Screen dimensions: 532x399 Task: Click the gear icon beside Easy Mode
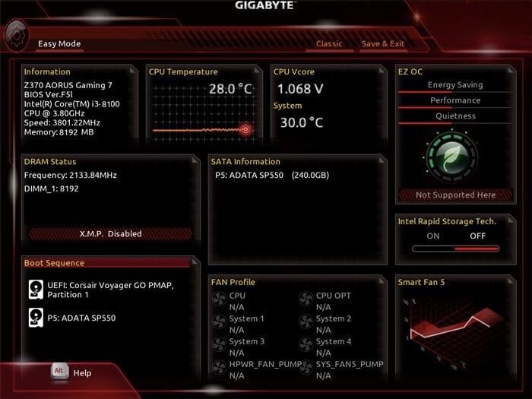click(16, 36)
